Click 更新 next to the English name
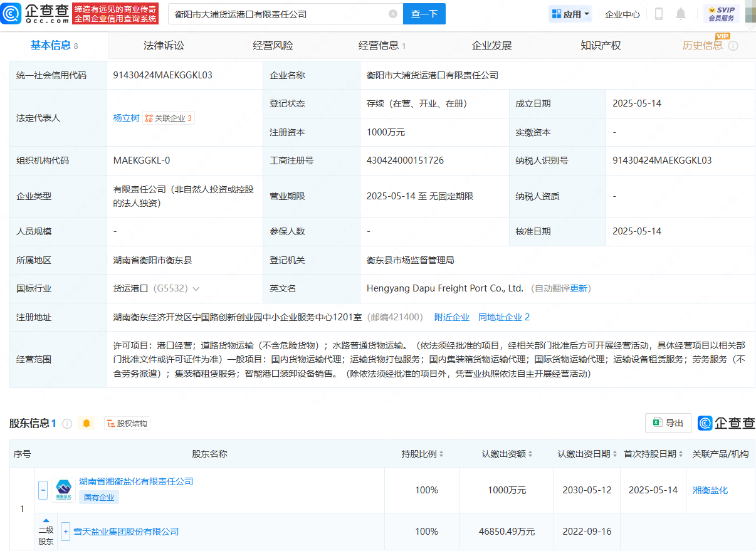 click(579, 289)
